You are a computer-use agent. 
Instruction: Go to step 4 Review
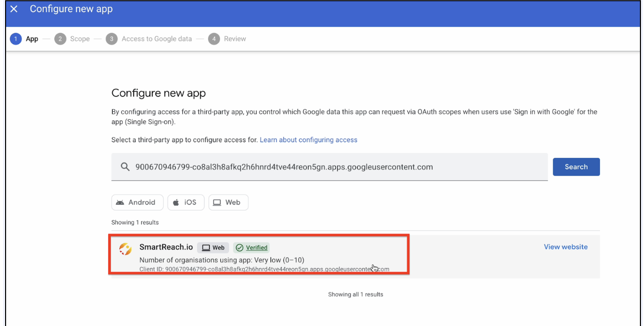coord(227,39)
